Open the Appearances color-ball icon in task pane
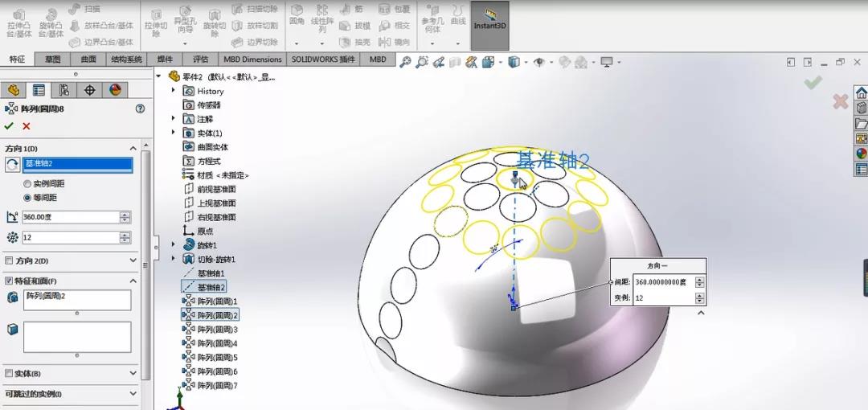868x410 pixels. (861, 154)
